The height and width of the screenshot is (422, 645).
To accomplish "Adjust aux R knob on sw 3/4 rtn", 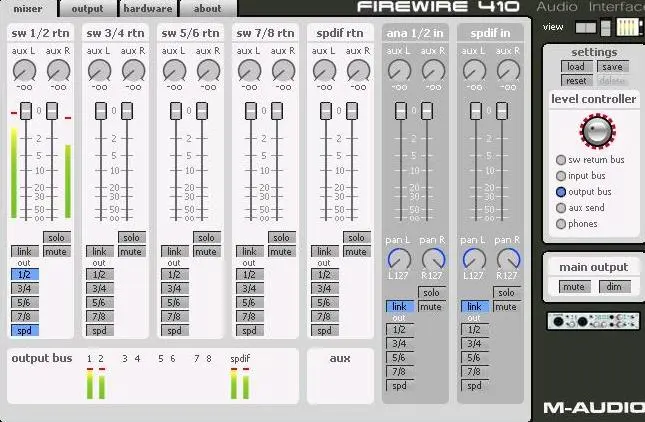I will point(133,70).
